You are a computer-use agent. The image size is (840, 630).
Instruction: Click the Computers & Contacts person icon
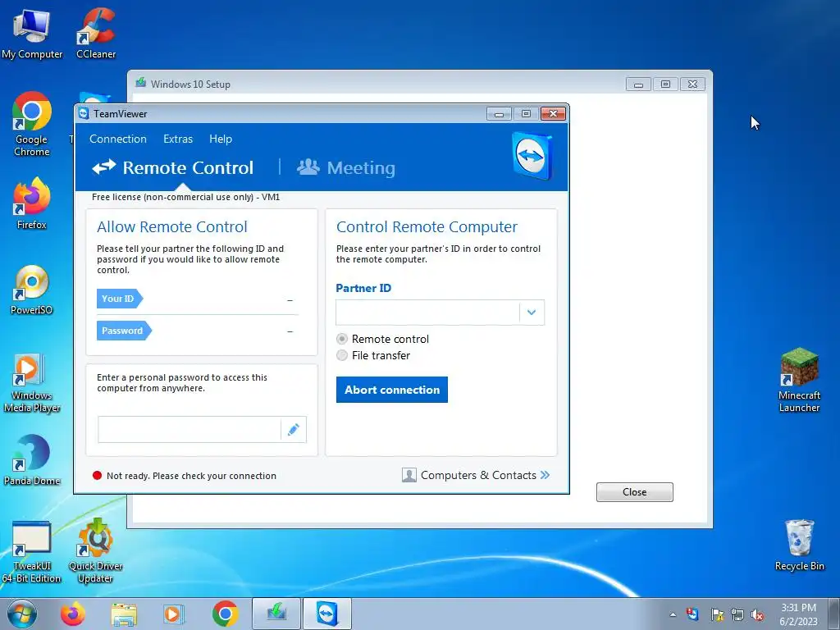(x=409, y=475)
